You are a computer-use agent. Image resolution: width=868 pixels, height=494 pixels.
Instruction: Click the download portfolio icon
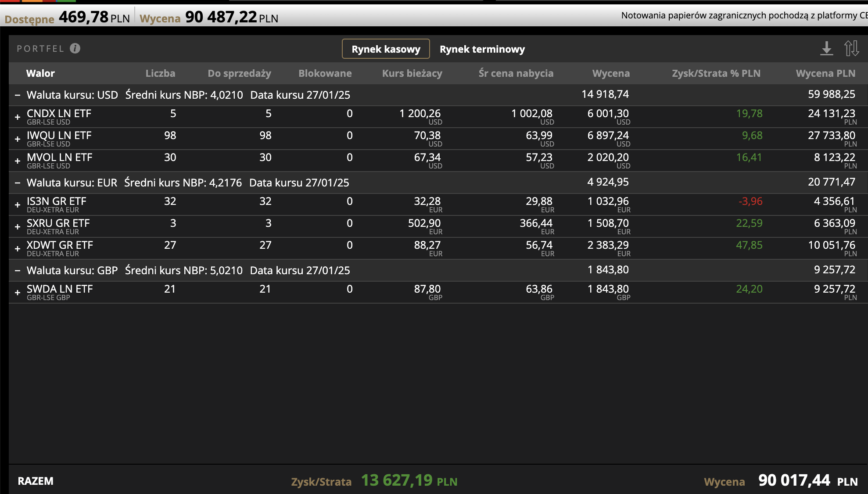pyautogui.click(x=826, y=48)
